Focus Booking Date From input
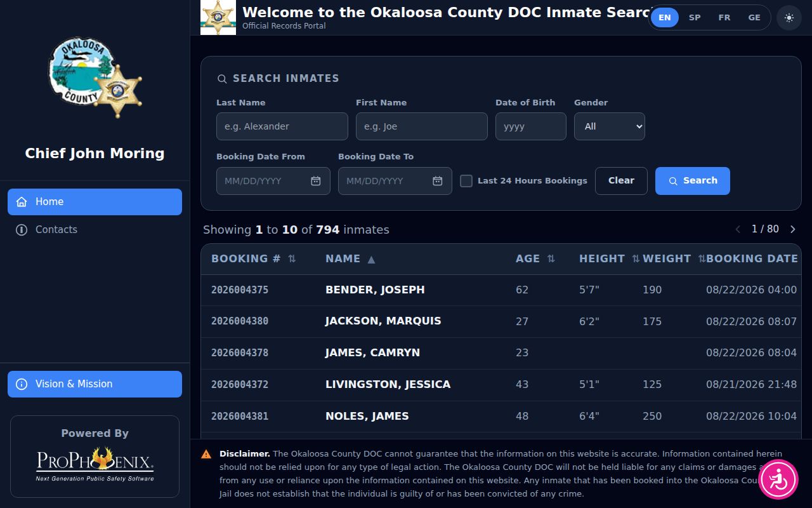The image size is (812, 508). [273, 181]
